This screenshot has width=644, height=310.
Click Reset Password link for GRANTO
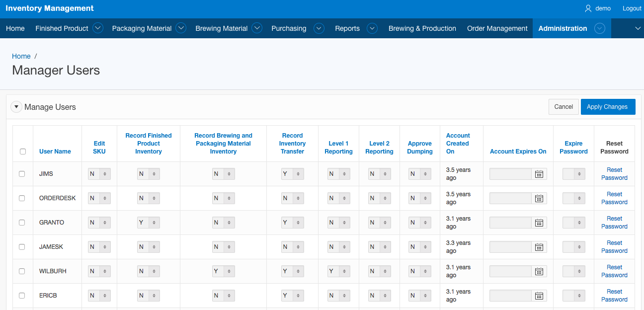pos(614,223)
